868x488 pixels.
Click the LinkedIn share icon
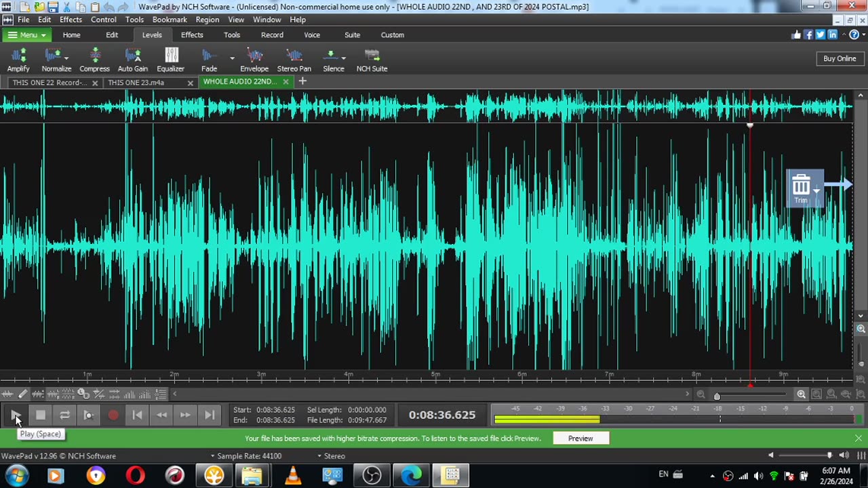click(x=832, y=35)
